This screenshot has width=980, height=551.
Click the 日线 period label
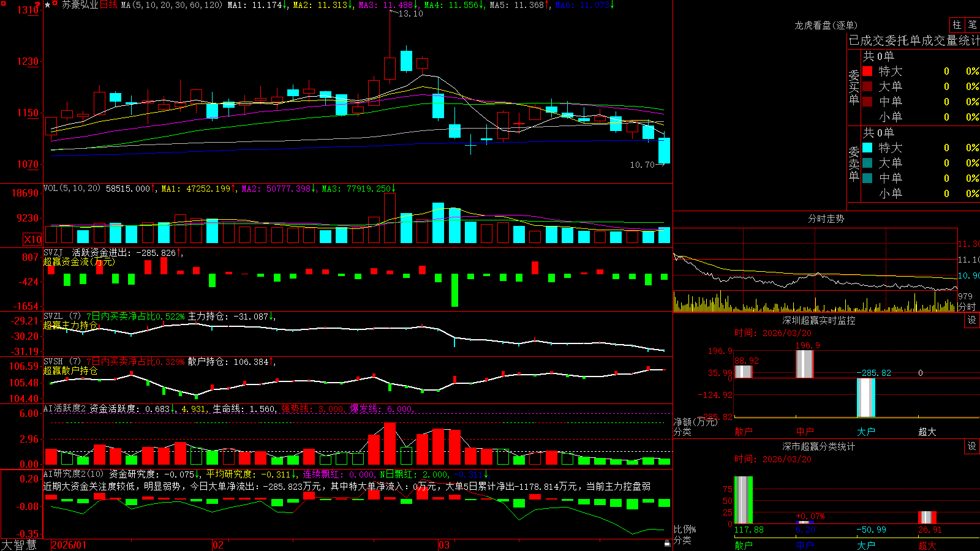[x=108, y=5]
